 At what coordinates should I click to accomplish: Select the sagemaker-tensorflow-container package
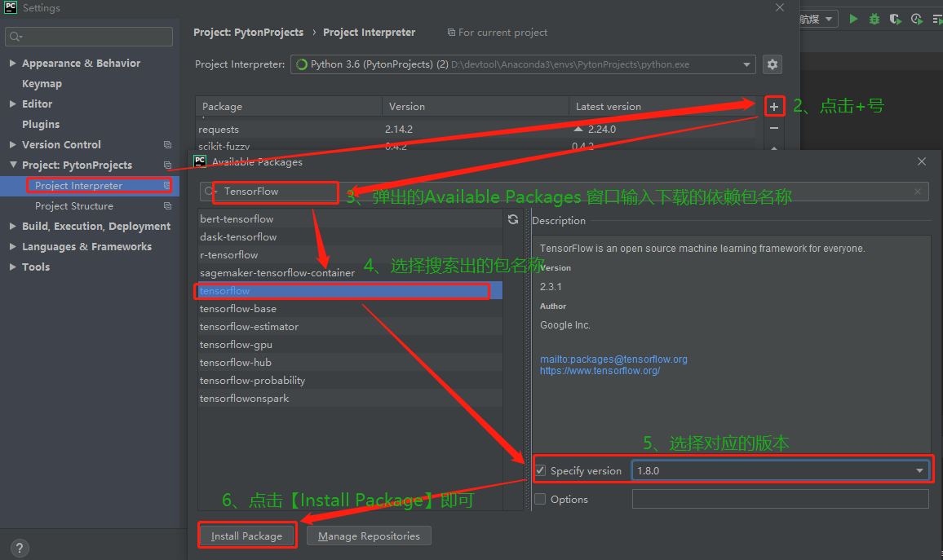click(350, 273)
